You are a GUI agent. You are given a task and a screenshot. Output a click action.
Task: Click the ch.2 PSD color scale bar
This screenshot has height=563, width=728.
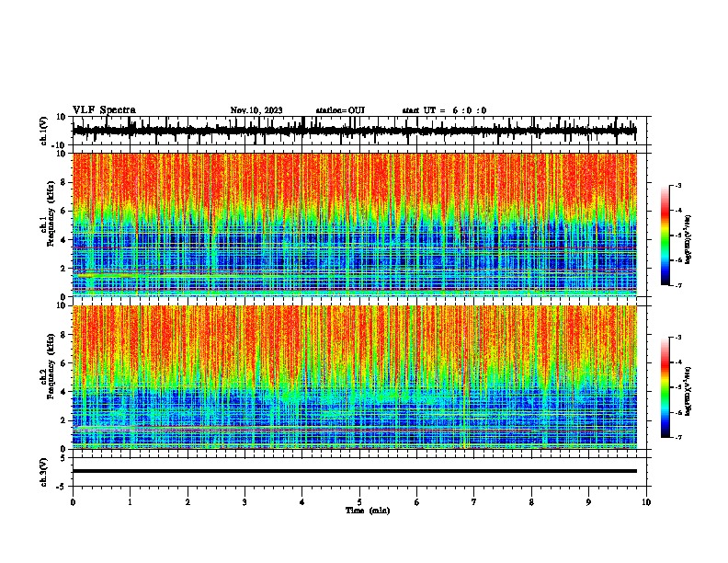coord(665,387)
